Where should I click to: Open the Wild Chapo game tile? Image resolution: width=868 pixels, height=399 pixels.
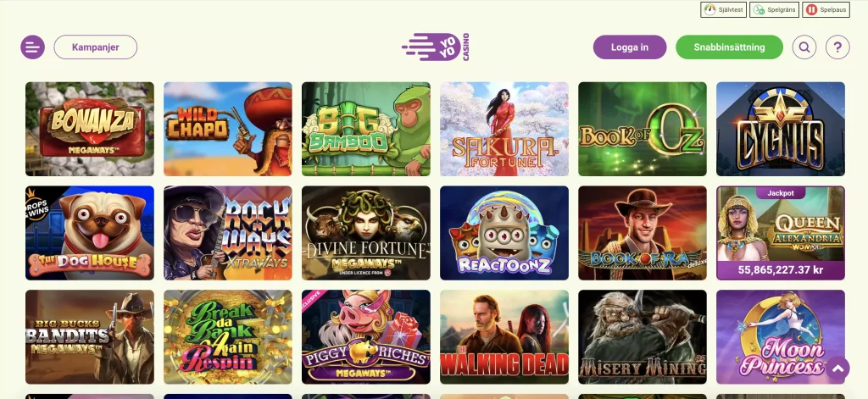pos(227,129)
